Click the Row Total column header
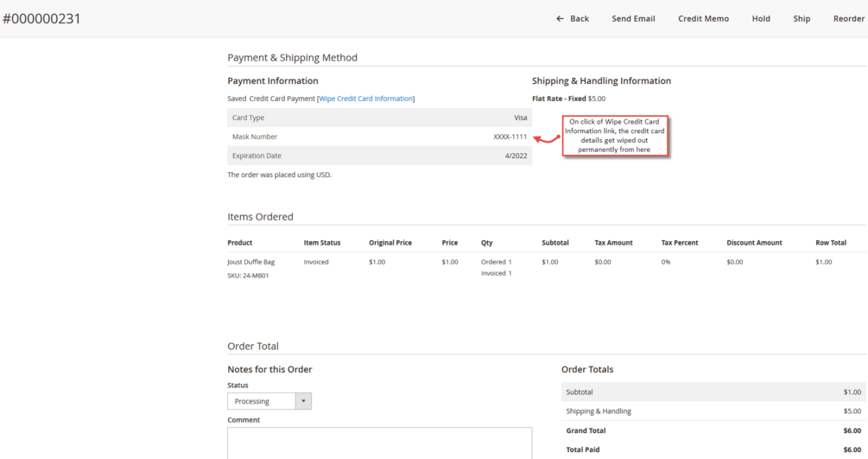The height and width of the screenshot is (459, 868). (x=830, y=243)
